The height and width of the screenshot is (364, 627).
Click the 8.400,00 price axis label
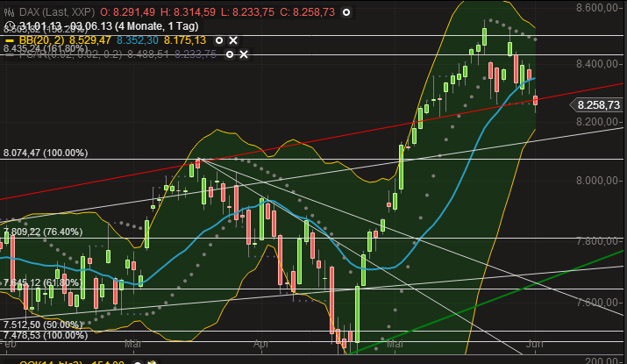[598, 64]
